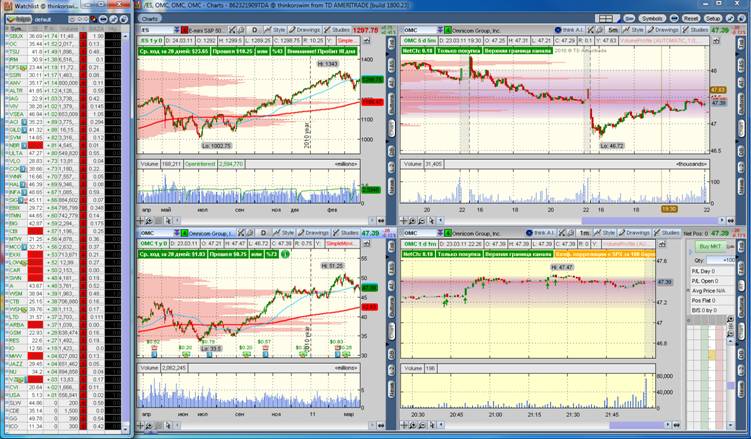The width and height of the screenshot is (751, 439).
Task: Click chart settings icon beside ES chart header
Action: [x=367, y=41]
